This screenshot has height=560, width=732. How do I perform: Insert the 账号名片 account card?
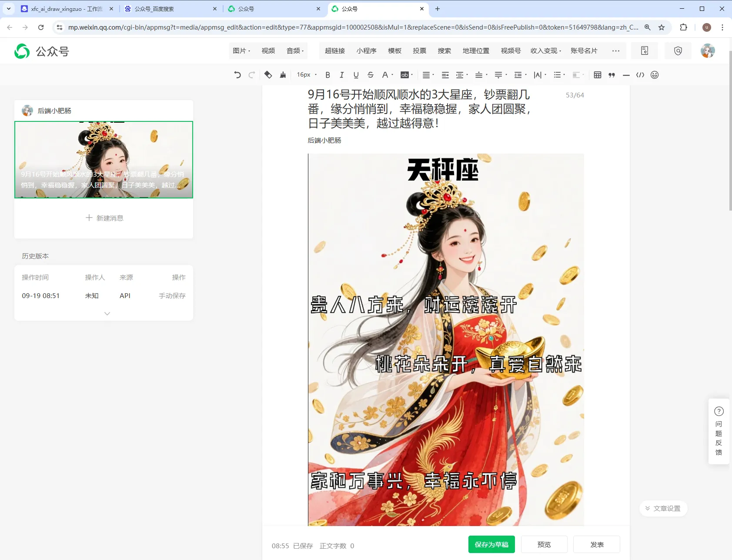(584, 51)
